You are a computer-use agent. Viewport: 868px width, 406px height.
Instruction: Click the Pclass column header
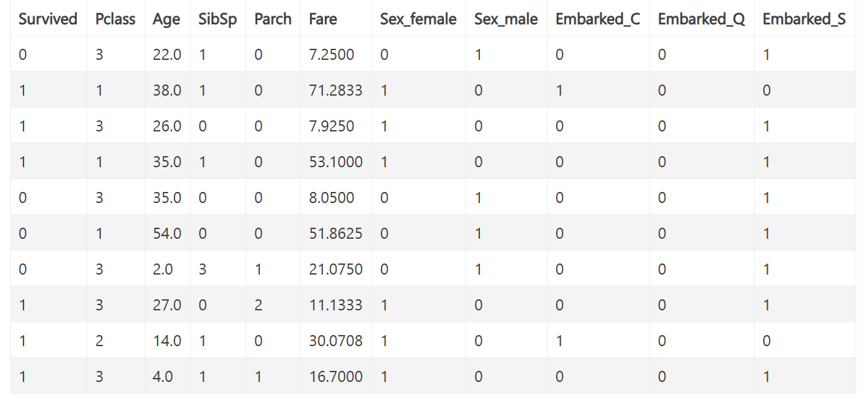tap(115, 19)
